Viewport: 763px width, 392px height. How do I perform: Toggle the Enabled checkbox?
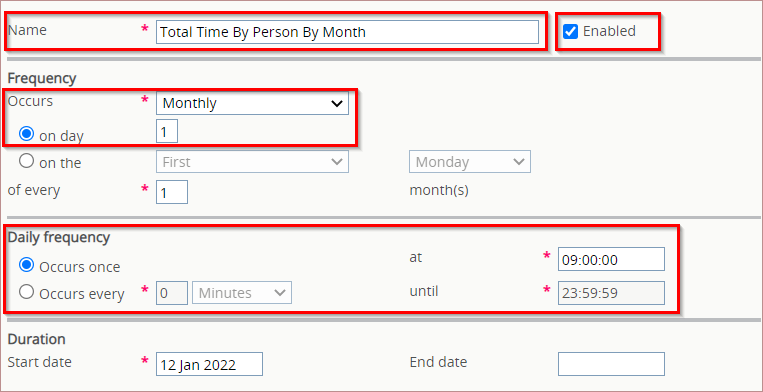coord(570,32)
